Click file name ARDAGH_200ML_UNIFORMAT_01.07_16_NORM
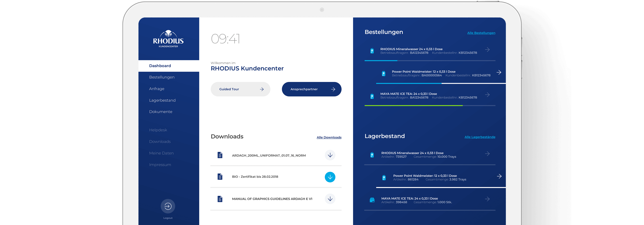Image resolution: width=644 pixels, height=225 pixels. coord(269,155)
